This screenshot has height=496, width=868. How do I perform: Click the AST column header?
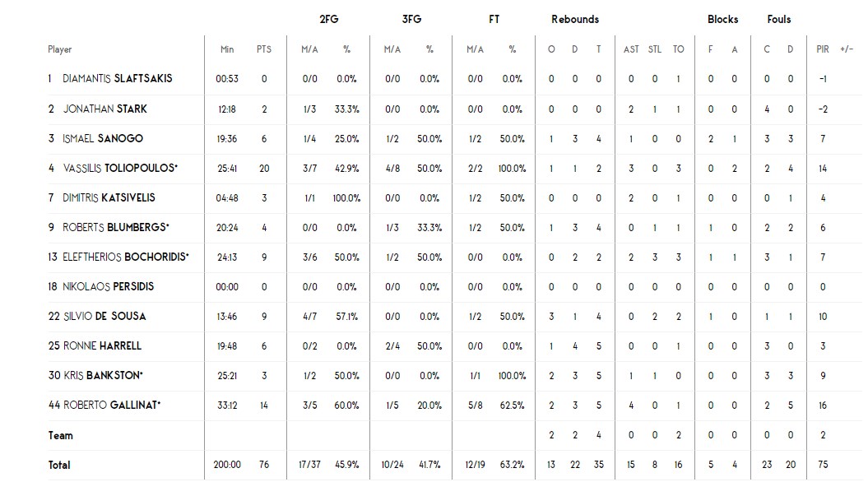(631, 49)
